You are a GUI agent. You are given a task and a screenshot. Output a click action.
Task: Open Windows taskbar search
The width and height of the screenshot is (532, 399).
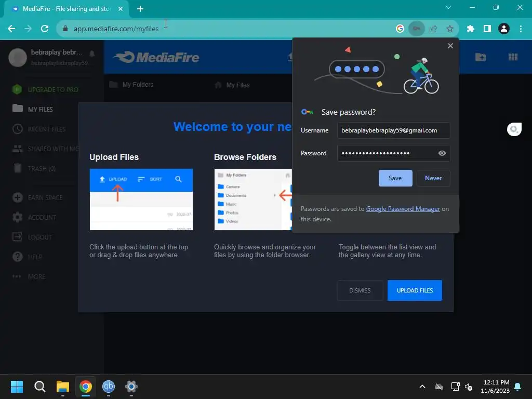[39, 387]
